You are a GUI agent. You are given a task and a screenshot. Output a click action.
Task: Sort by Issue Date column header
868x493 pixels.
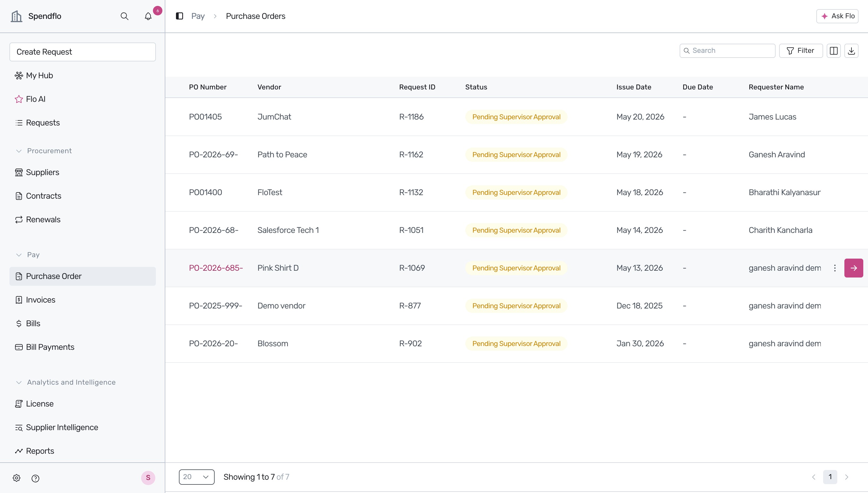(634, 87)
